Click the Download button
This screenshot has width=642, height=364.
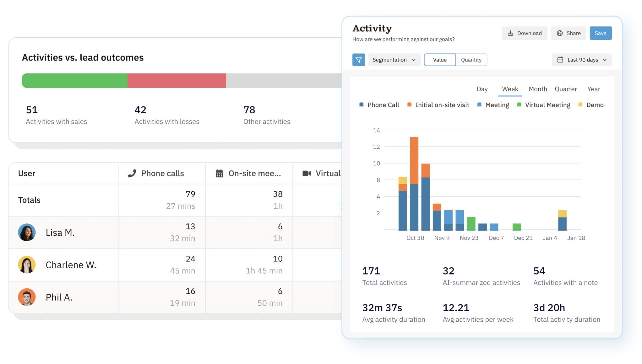tap(524, 33)
